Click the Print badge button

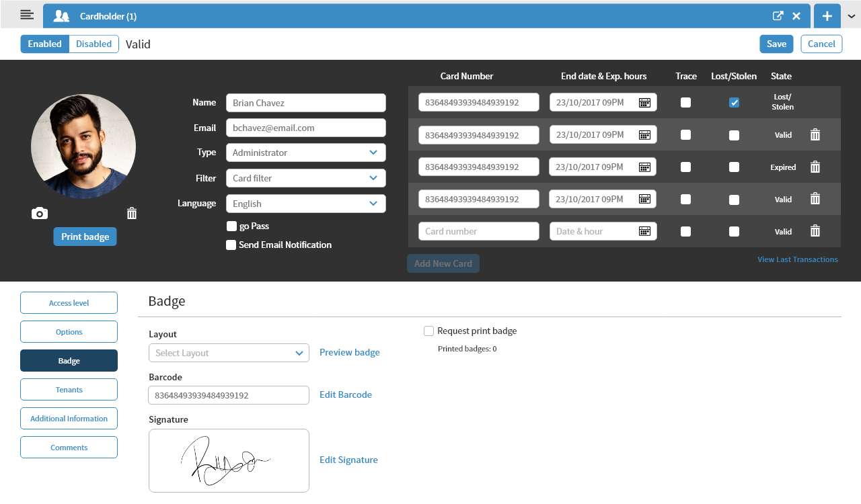85,236
